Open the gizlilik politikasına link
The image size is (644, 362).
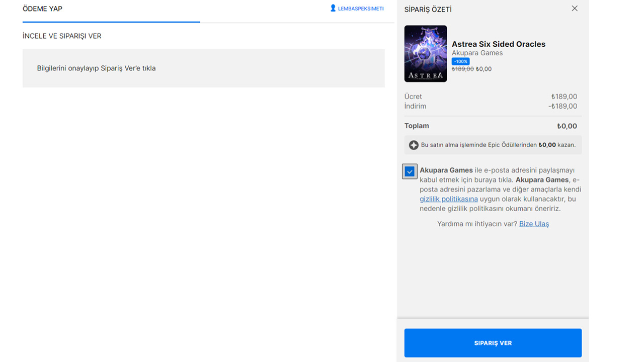449,199
